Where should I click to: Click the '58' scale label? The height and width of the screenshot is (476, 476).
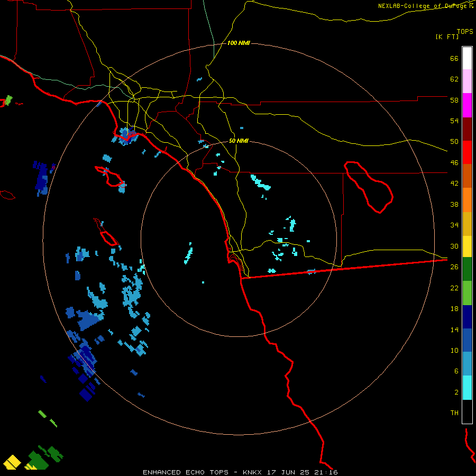pos(454,100)
